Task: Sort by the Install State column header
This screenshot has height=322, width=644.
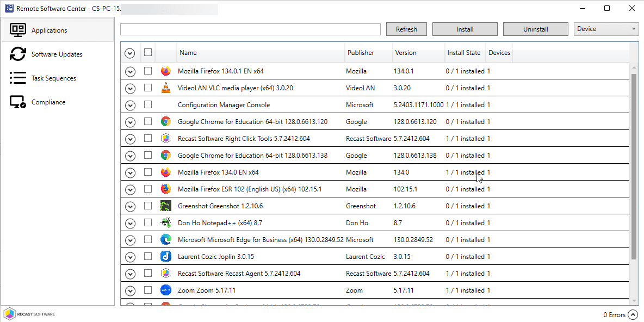Action: pyautogui.click(x=466, y=53)
